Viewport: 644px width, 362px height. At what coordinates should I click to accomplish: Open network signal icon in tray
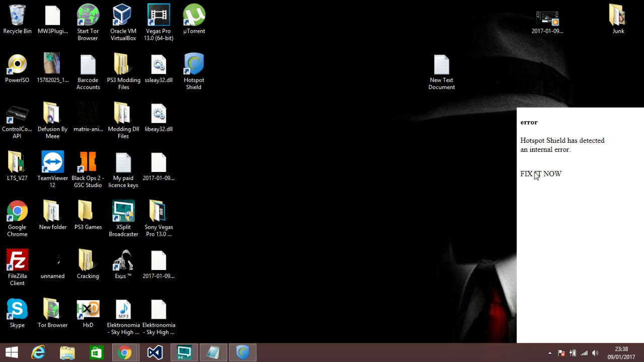tap(584, 353)
